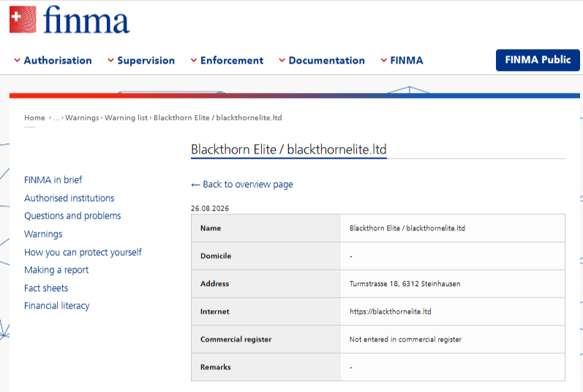The height and width of the screenshot is (392, 583).
Task: Click Back to overview page link
Action: 242,184
